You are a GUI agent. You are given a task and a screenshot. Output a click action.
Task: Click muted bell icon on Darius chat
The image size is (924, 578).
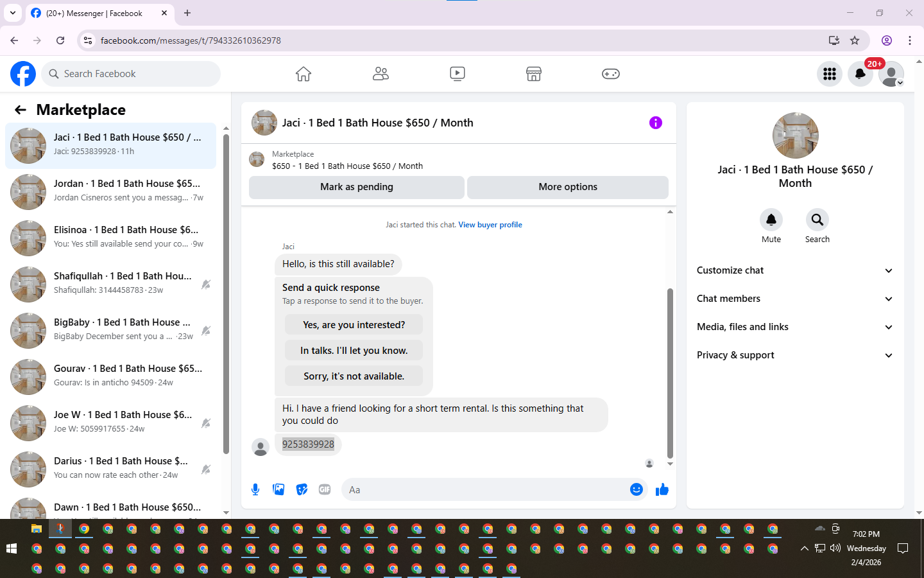[x=206, y=469]
